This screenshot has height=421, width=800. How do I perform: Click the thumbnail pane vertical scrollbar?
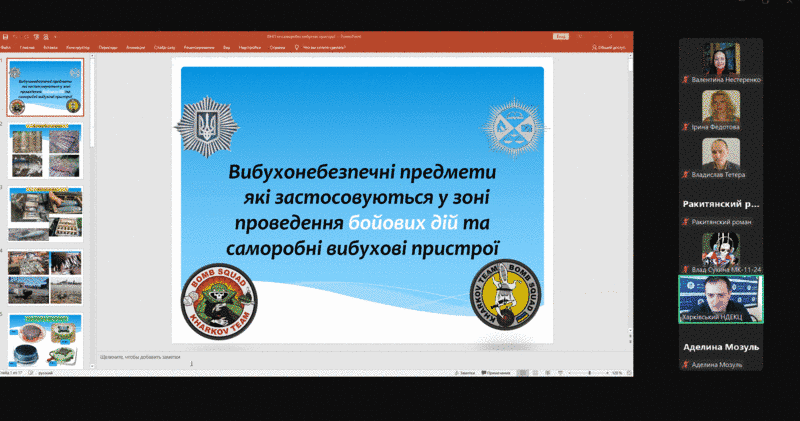(92, 211)
